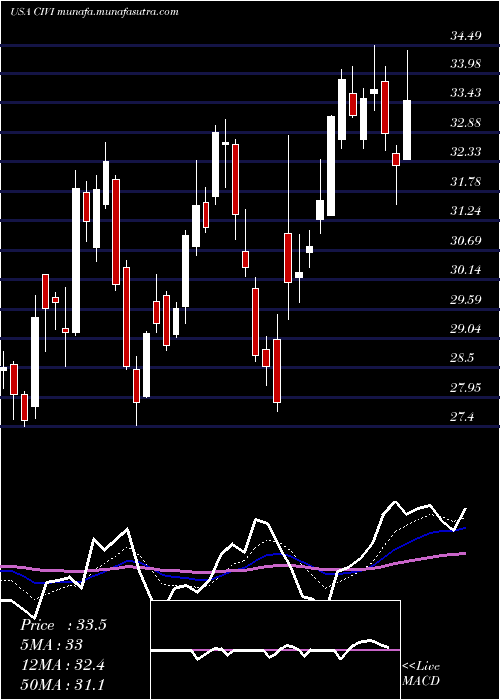Click the 28.5 price axis label
The image size is (500, 700).
(462, 358)
